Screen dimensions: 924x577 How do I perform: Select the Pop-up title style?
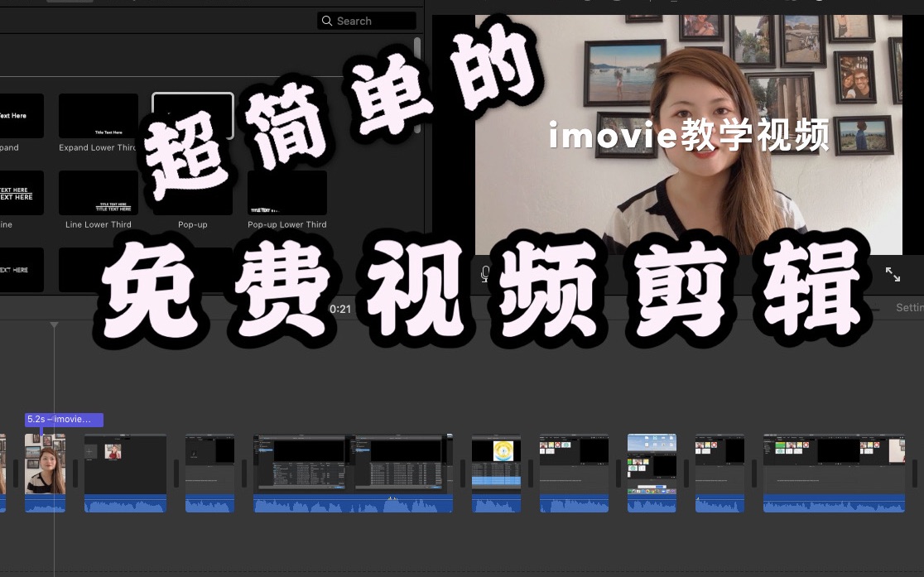192,193
